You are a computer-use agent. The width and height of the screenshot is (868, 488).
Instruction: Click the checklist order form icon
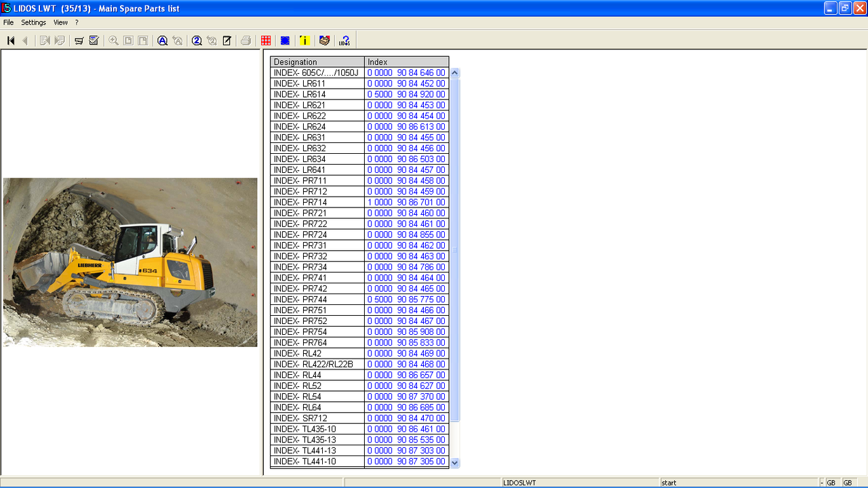[94, 41]
